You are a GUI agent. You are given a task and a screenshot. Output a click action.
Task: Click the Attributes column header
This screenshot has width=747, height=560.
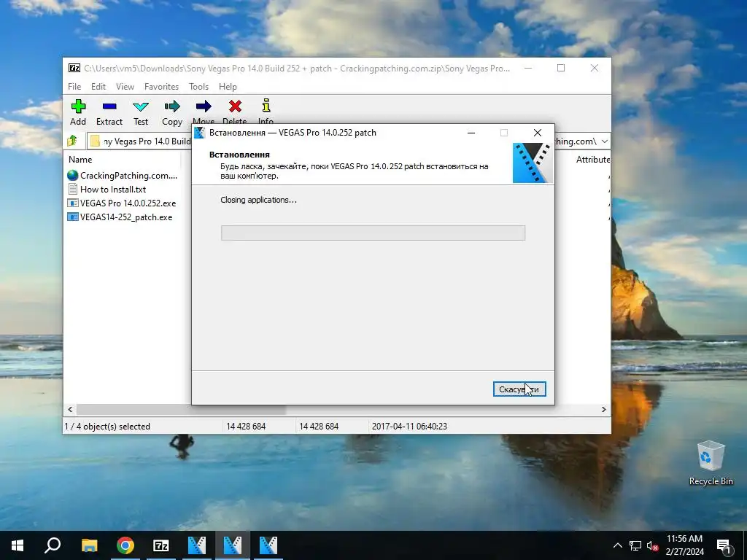(x=592, y=160)
